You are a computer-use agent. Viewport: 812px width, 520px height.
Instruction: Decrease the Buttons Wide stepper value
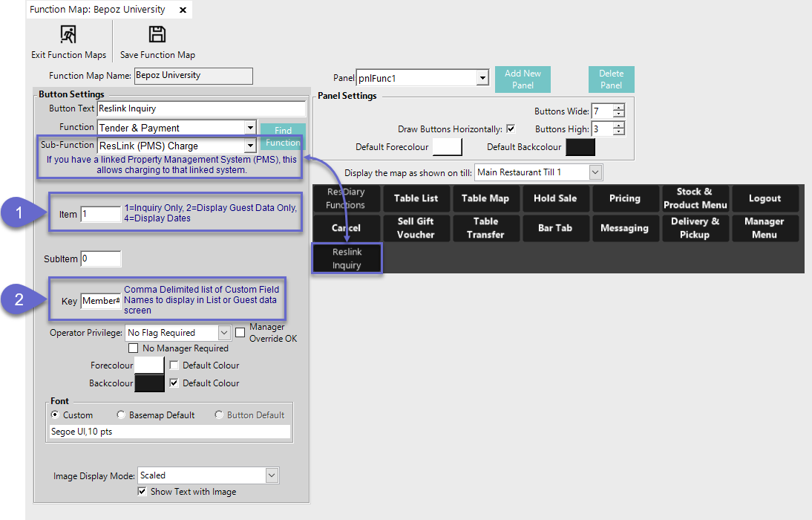619,114
